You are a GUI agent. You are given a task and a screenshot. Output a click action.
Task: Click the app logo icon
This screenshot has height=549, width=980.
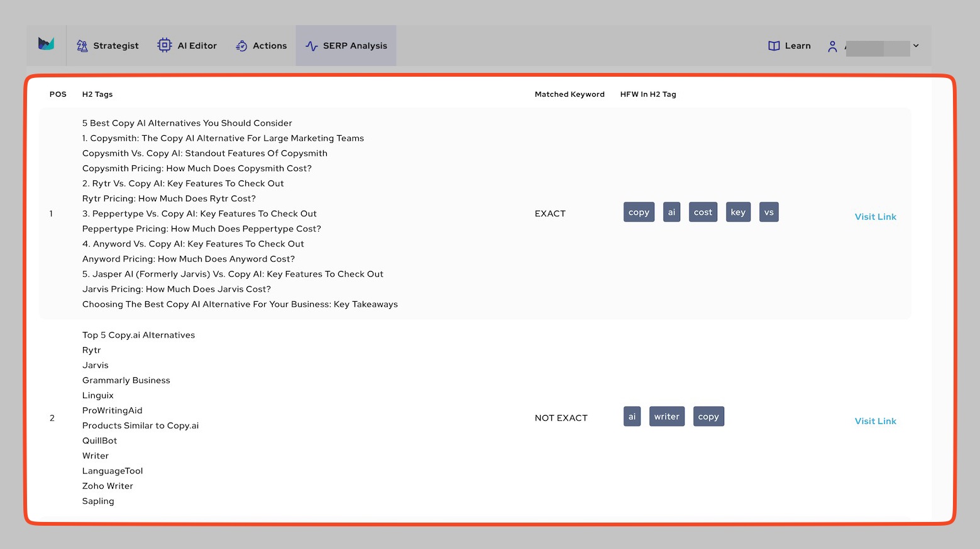point(46,44)
